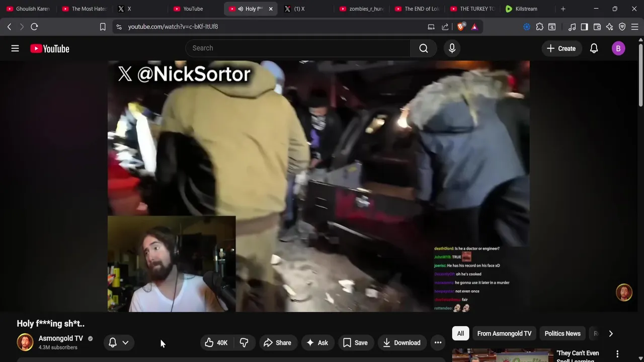Select the '4.3M subscribers' text
This screenshot has width=644, height=362.
[x=58, y=347]
